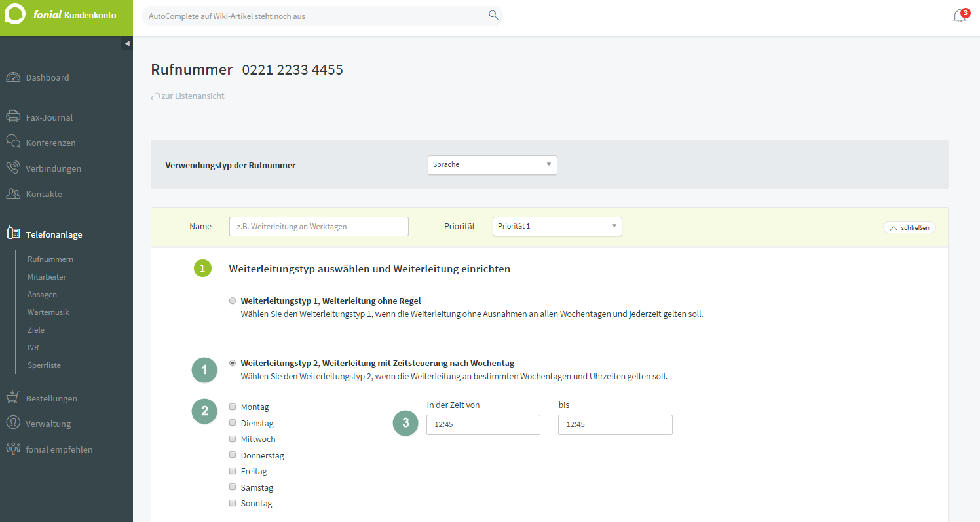Open the Priorität 1 dropdown
The height and width of the screenshot is (522, 980).
click(557, 227)
